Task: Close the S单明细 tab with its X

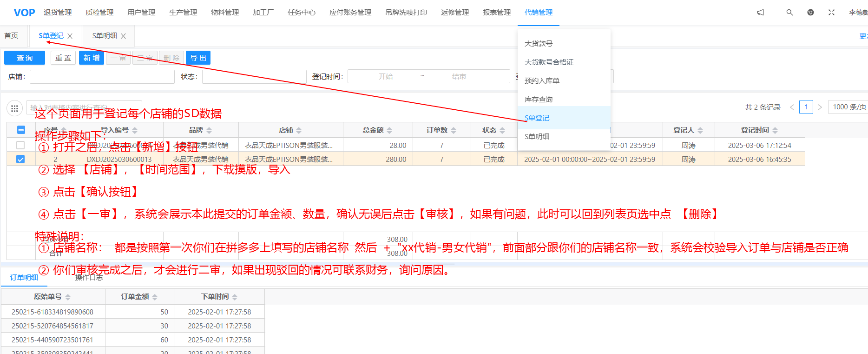Action: [123, 36]
